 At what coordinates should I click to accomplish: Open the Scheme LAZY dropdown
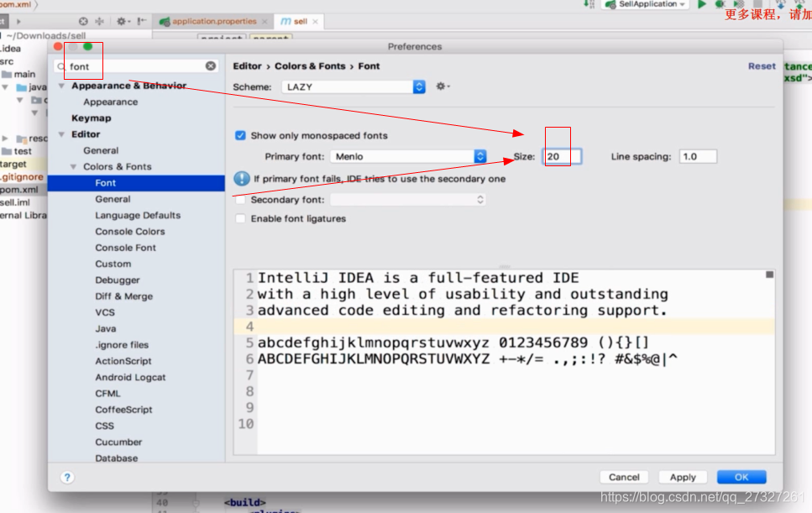point(354,86)
